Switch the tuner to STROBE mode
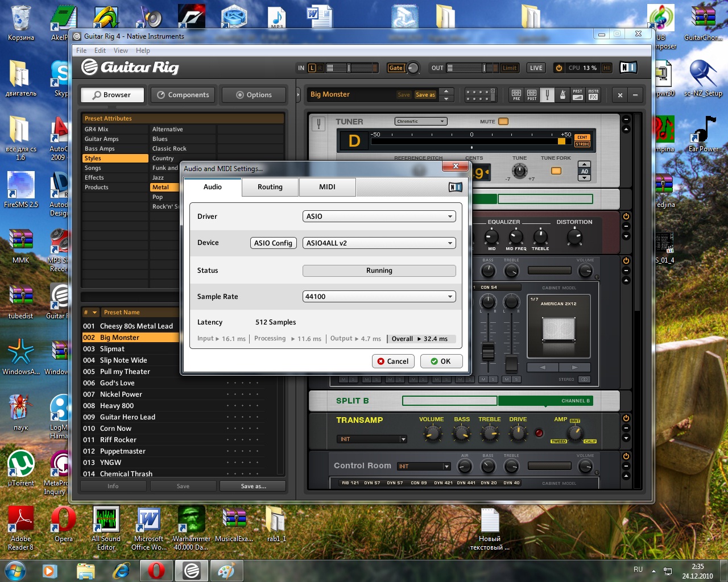Screen dimensions: 728x582 pos(582,144)
